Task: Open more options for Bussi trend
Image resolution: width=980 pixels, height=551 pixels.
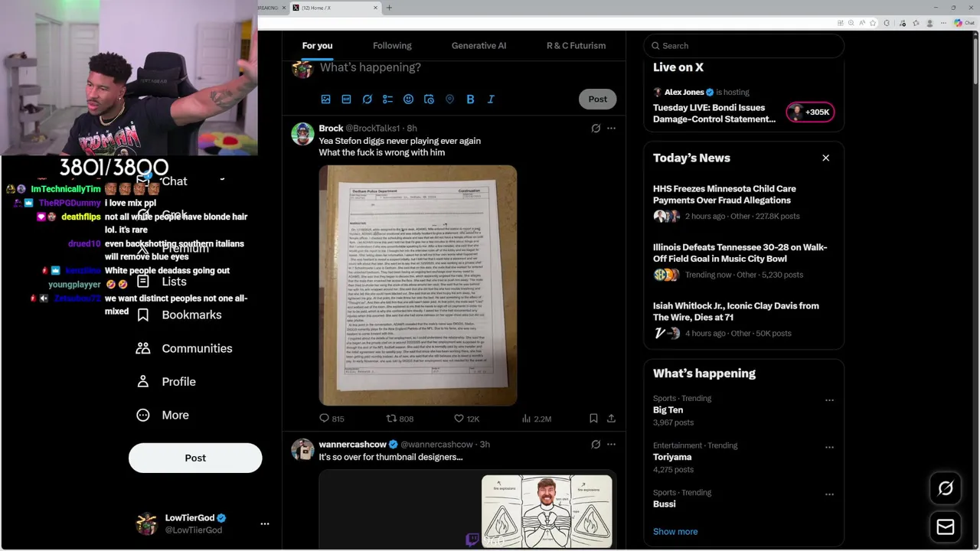Action: [829, 494]
